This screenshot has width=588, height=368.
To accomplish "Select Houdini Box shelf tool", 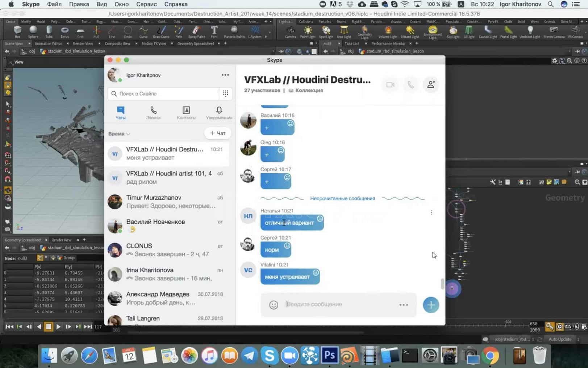I will pyautogui.click(x=17, y=32).
